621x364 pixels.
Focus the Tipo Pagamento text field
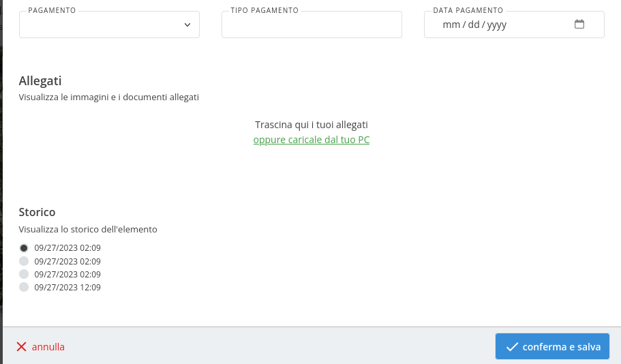[312, 25]
